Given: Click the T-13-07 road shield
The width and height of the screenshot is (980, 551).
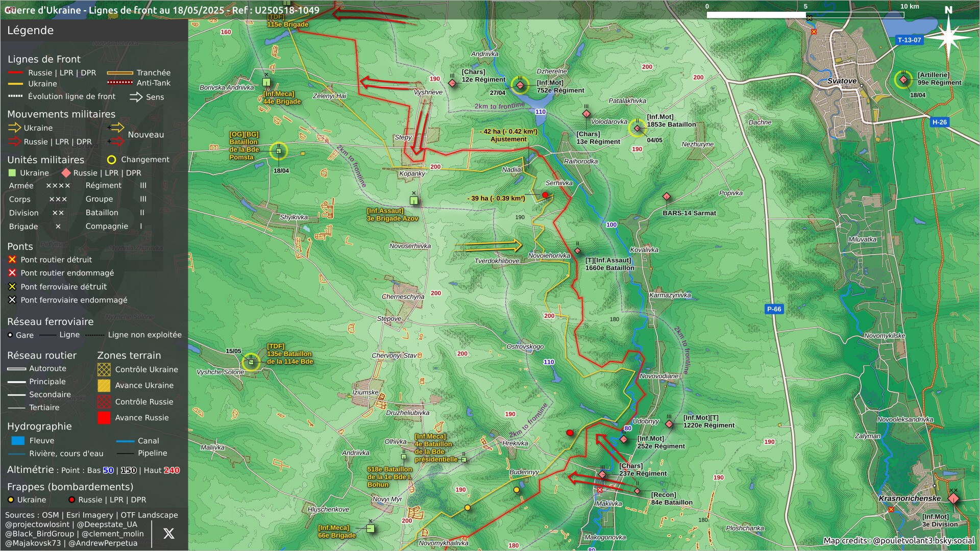Looking at the screenshot, I should click(910, 40).
